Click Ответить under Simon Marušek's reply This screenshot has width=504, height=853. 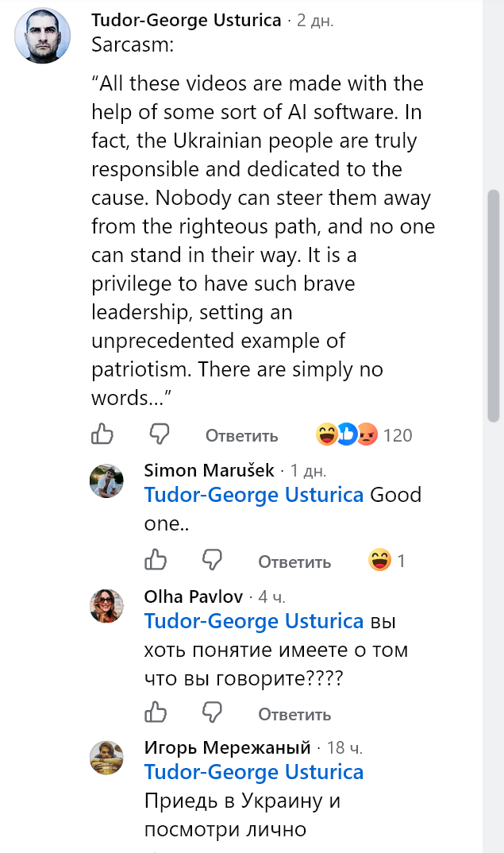[x=294, y=562]
